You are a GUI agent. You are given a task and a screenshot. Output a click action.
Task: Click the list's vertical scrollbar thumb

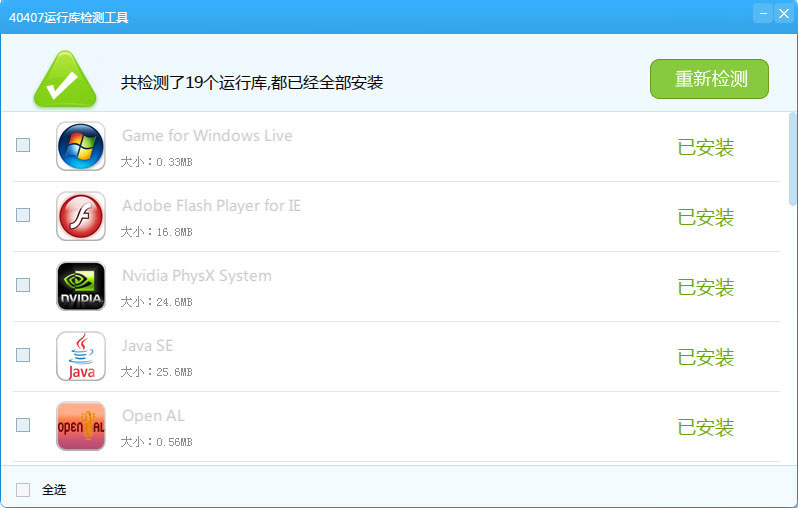(792, 159)
